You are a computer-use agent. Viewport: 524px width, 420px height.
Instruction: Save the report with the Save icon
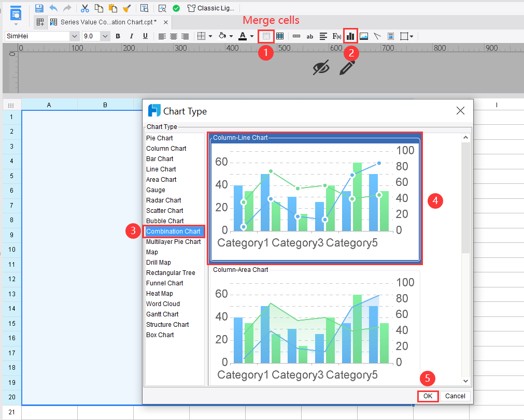tap(39, 8)
